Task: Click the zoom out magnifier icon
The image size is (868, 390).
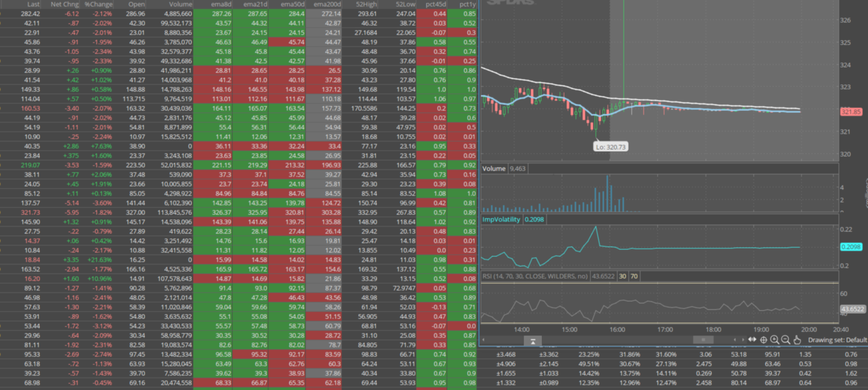Action: point(785,340)
